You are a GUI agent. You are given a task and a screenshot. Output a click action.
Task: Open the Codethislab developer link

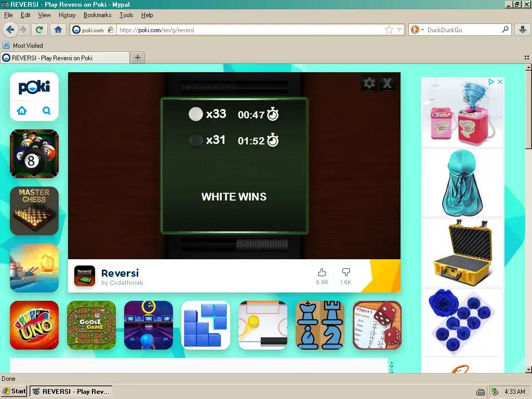pyautogui.click(x=122, y=283)
